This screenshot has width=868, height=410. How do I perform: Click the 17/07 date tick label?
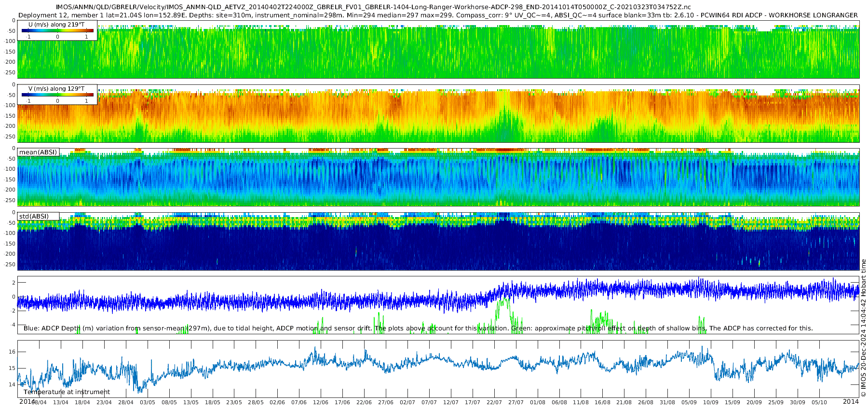pyautogui.click(x=473, y=402)
